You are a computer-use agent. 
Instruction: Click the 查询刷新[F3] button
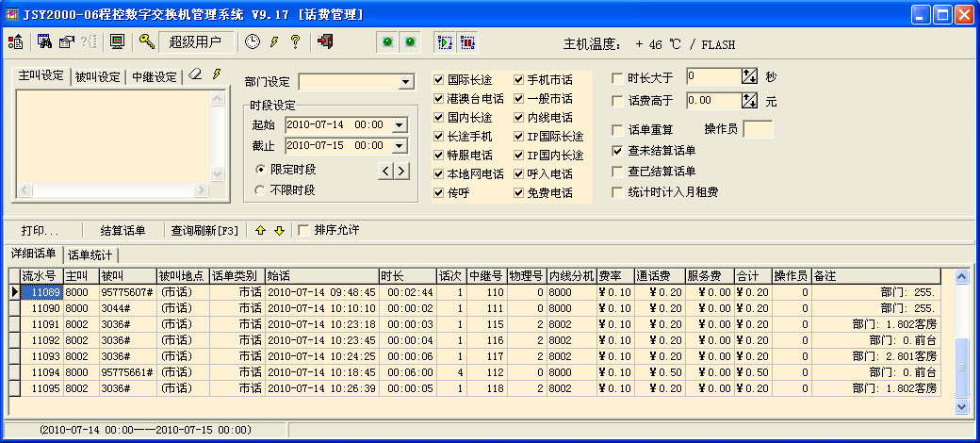(x=204, y=230)
